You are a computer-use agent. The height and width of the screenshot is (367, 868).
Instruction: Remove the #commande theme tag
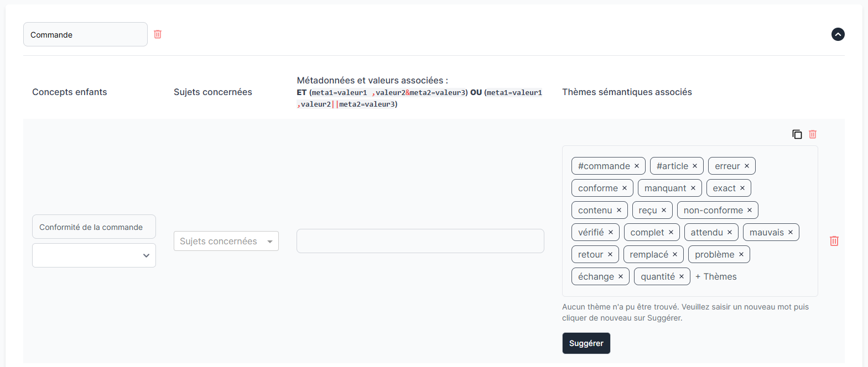pos(637,166)
